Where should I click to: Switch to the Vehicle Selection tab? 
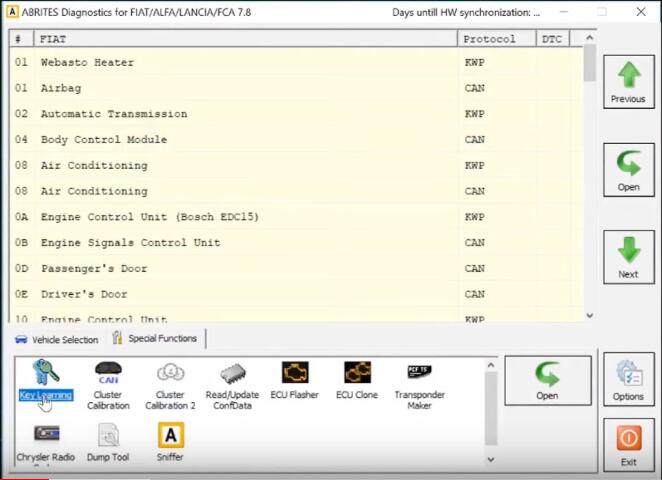(x=57, y=339)
